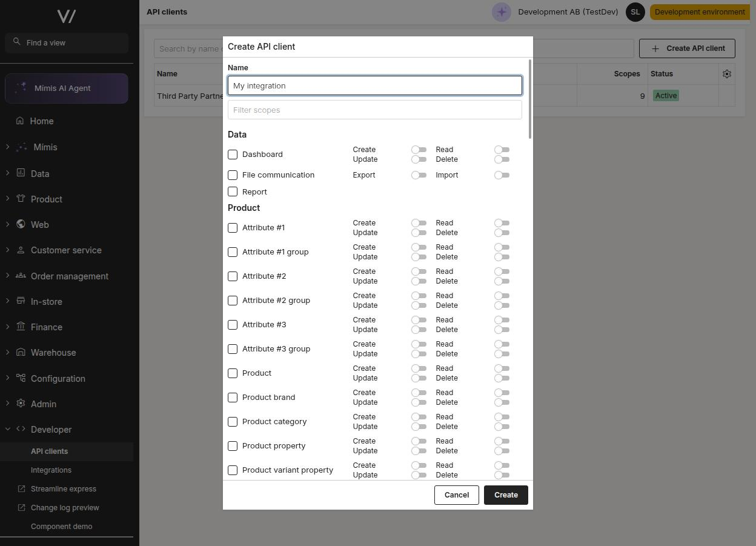Viewport: 756px width, 546px height.
Task: Expand the Web sidebar section chevron
Action: [7, 224]
